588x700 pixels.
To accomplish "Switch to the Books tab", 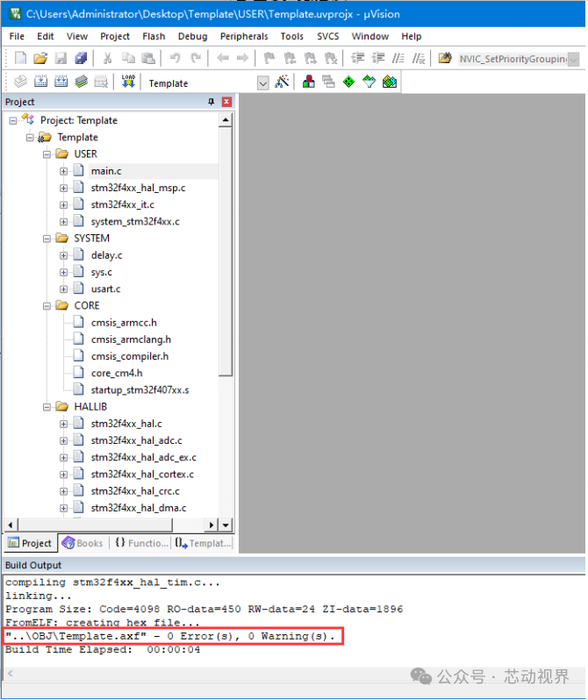I will (x=83, y=543).
